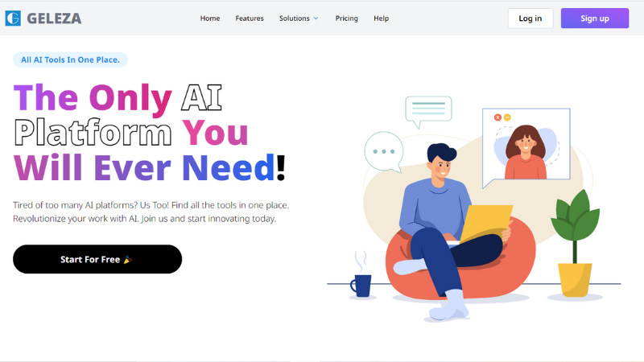Click the Log in button
This screenshot has height=362, width=644.
pyautogui.click(x=530, y=19)
